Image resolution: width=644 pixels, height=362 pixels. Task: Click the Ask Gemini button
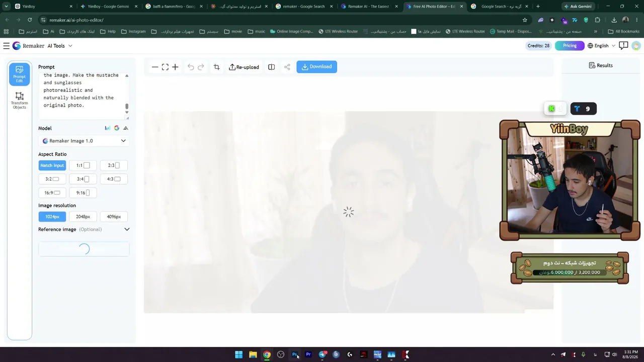[x=577, y=7]
